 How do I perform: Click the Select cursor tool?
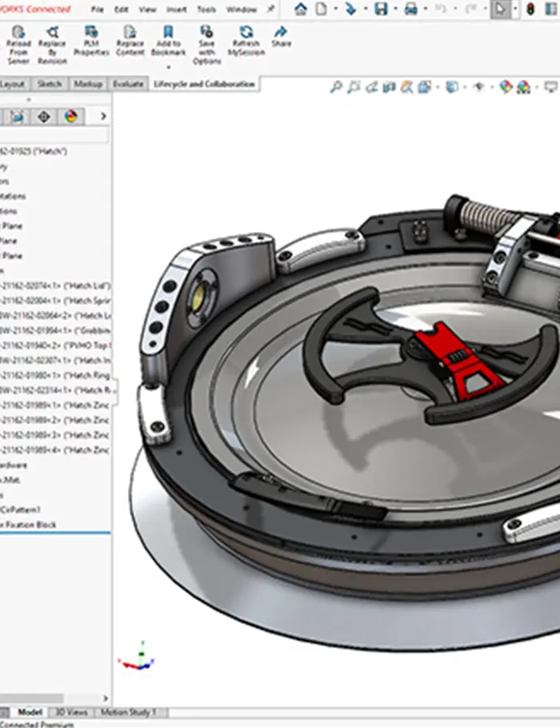pyautogui.click(x=501, y=9)
